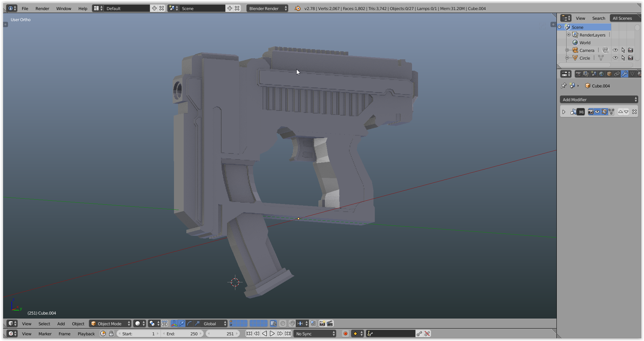Screen dimensions: 644x341
Task: Open the Object Mode dropdown
Action: (x=110, y=324)
